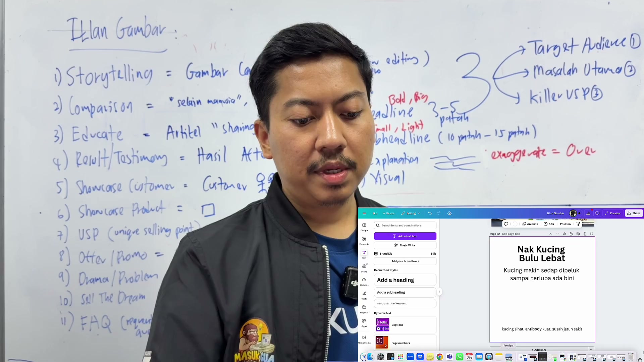Open the Position panel
This screenshot has width=644, height=362.
pos(565,224)
